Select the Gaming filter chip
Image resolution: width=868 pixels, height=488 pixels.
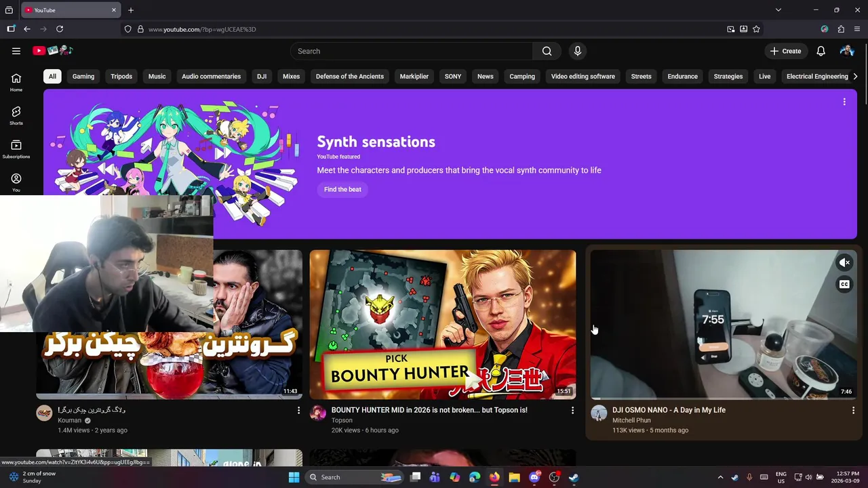click(83, 77)
